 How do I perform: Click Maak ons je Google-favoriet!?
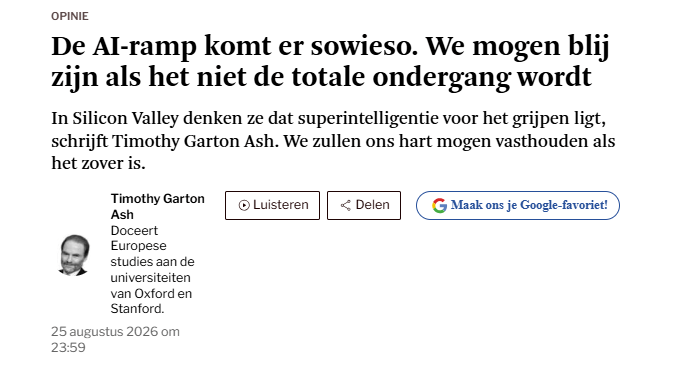pos(518,205)
